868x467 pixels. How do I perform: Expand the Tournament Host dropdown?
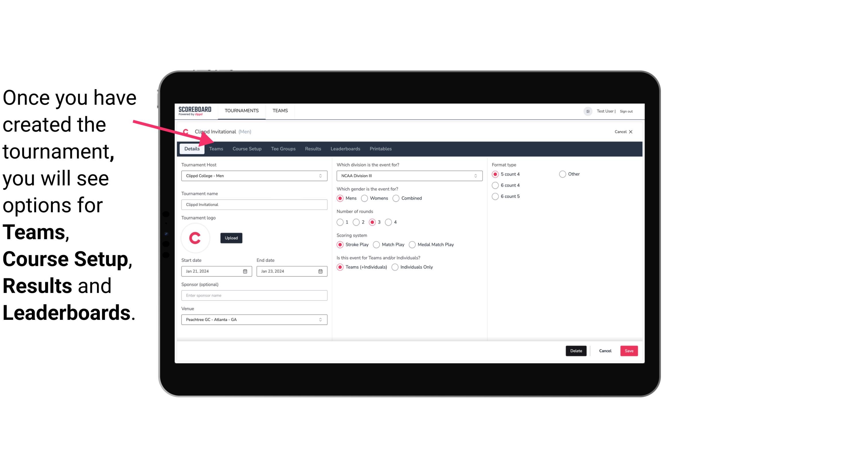[x=320, y=176]
